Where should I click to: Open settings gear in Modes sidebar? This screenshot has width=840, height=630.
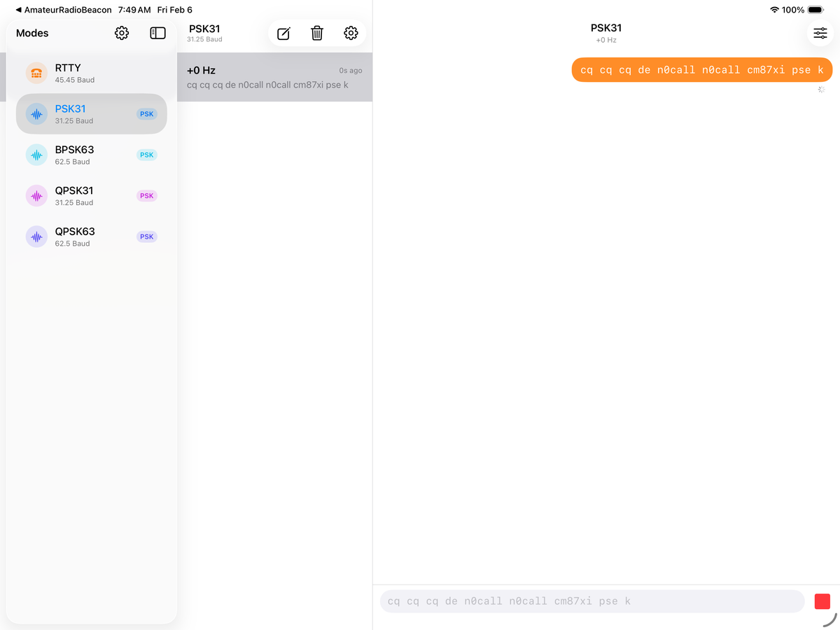point(122,33)
